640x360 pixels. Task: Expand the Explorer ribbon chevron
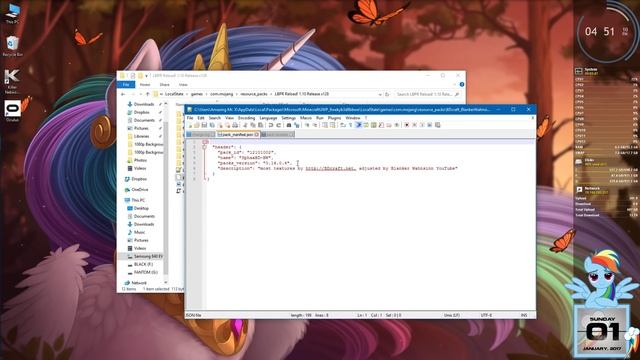tap(455, 84)
